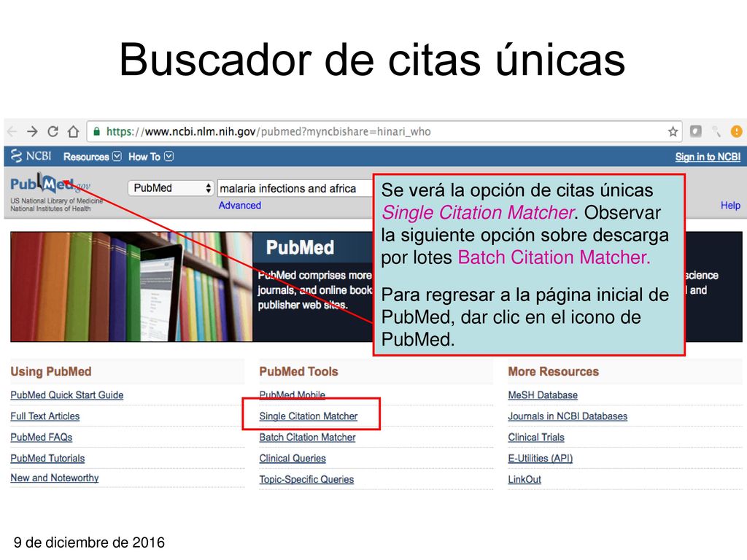Open the Help link
The image size is (747, 560).
tap(729, 205)
